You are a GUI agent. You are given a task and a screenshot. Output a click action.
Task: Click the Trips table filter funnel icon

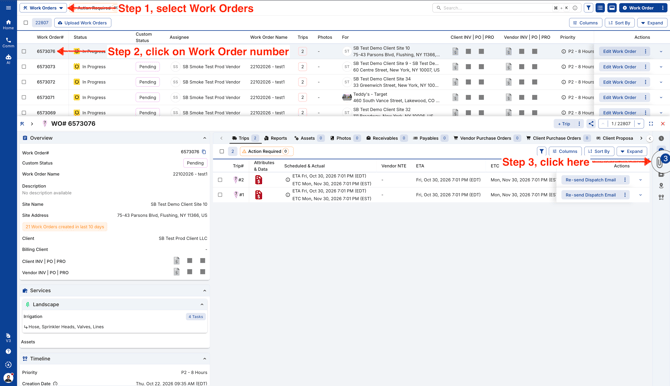541,151
